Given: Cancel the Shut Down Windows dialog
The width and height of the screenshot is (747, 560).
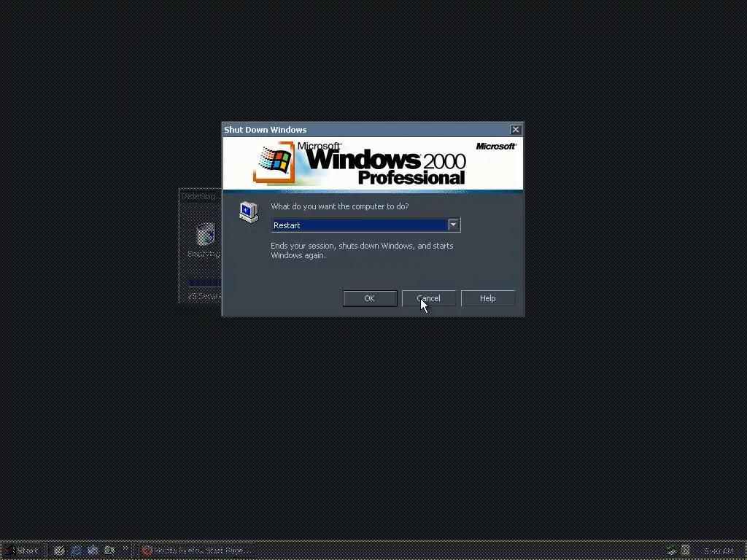Looking at the screenshot, I should click(x=429, y=298).
